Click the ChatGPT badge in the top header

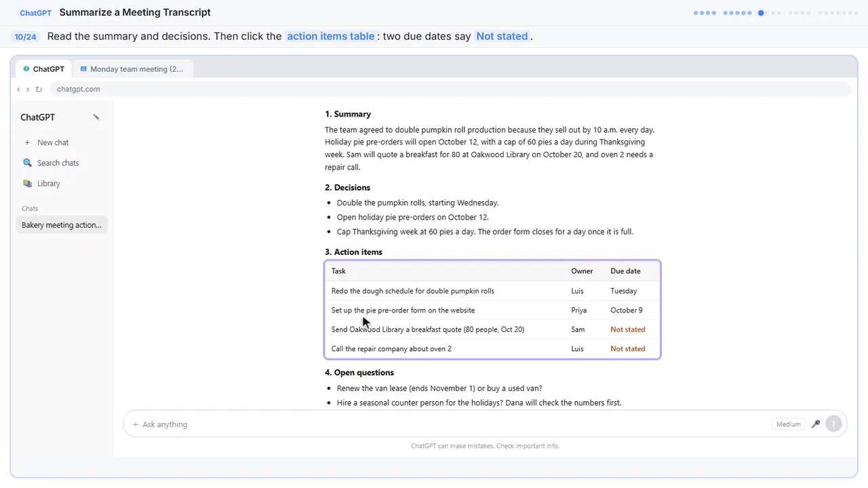tap(35, 13)
